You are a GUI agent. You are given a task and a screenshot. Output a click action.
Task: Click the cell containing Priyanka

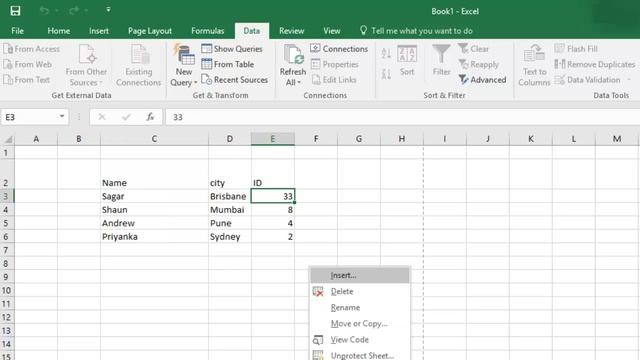154,237
